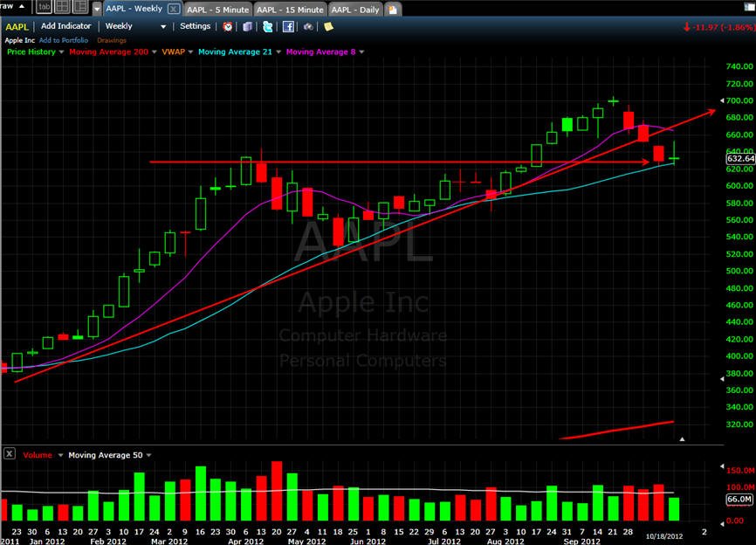Click the Moving Average 50 label
Image resolution: width=756 pixels, height=545 pixels.
tap(106, 455)
